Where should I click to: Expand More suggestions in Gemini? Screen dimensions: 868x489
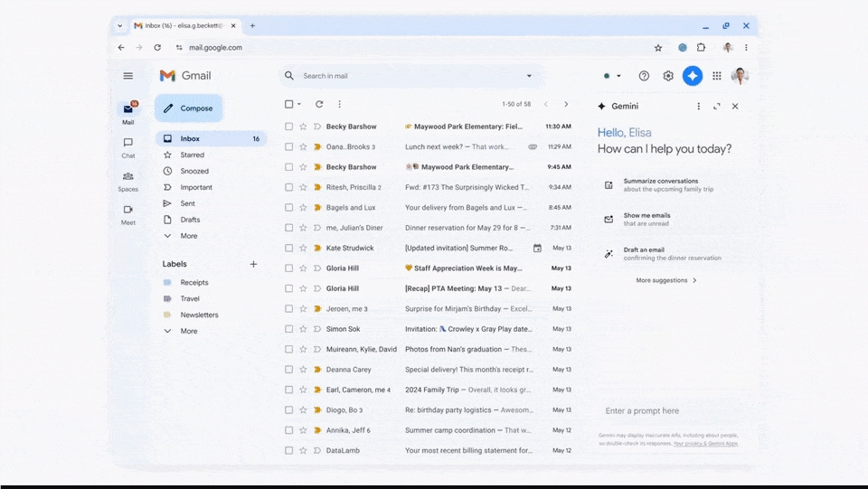[666, 280]
